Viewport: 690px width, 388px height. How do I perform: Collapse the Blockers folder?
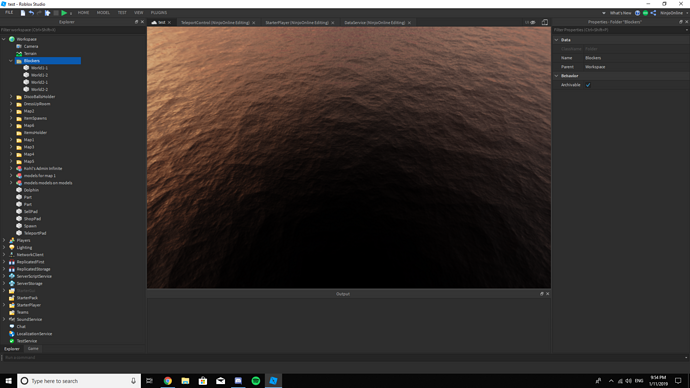tap(11, 61)
